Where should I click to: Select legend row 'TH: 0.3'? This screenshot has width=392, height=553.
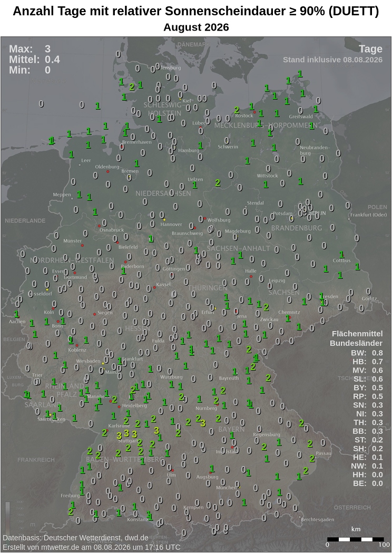[367, 422]
